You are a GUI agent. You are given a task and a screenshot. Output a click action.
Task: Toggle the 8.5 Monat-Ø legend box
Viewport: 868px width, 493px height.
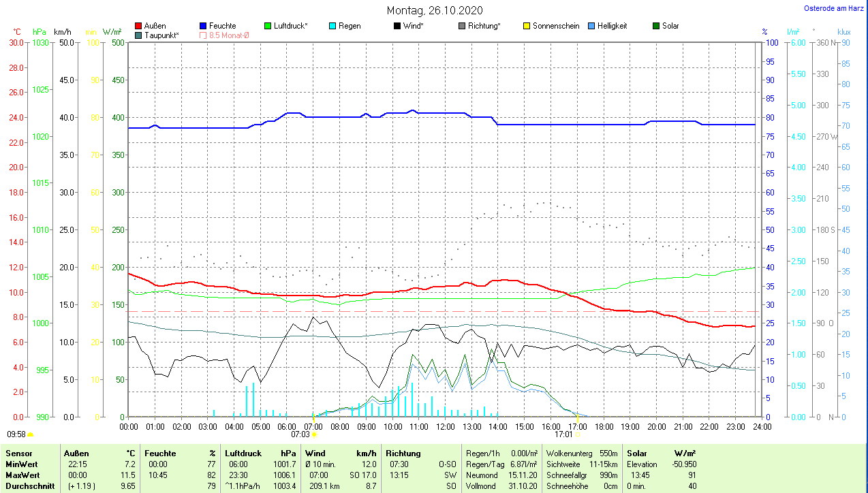[x=203, y=35]
